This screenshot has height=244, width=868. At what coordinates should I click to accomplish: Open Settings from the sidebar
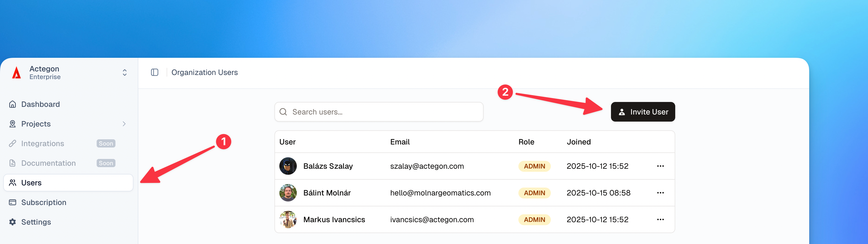click(x=68, y=222)
